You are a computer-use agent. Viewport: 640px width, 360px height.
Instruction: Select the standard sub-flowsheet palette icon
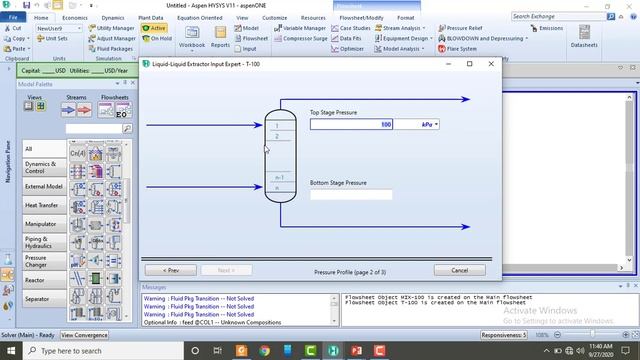click(106, 110)
